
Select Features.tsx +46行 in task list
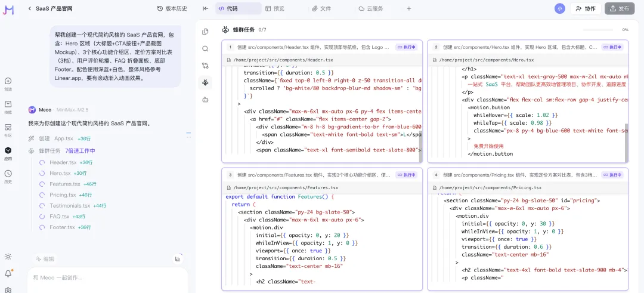68,184
